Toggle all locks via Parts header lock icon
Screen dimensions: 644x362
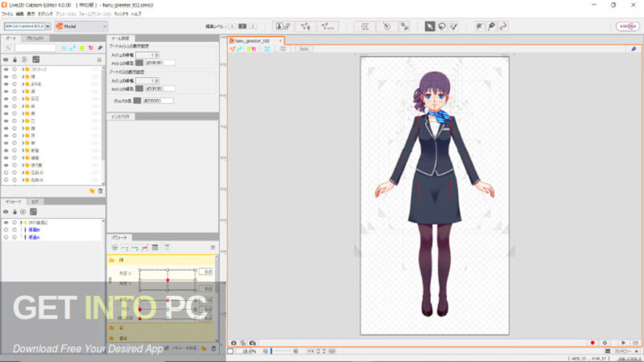15,60
